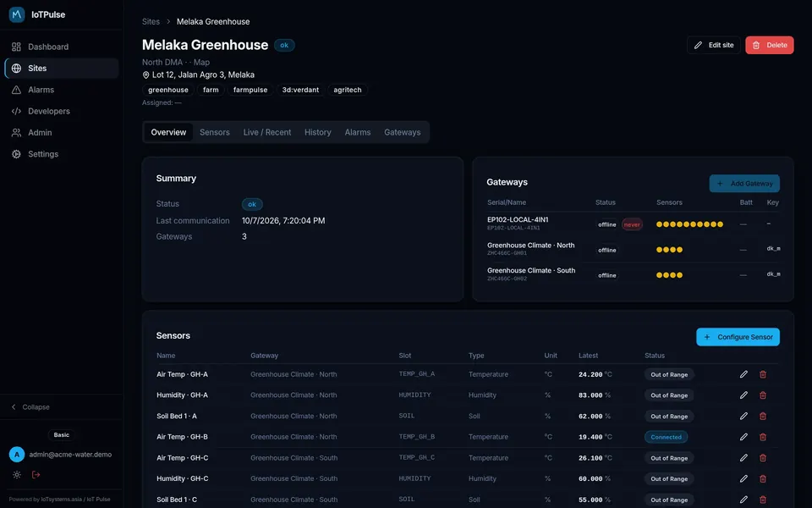The image size is (812, 508).
Task: Delete the Humidity · GH-C sensor
Action: tap(763, 479)
